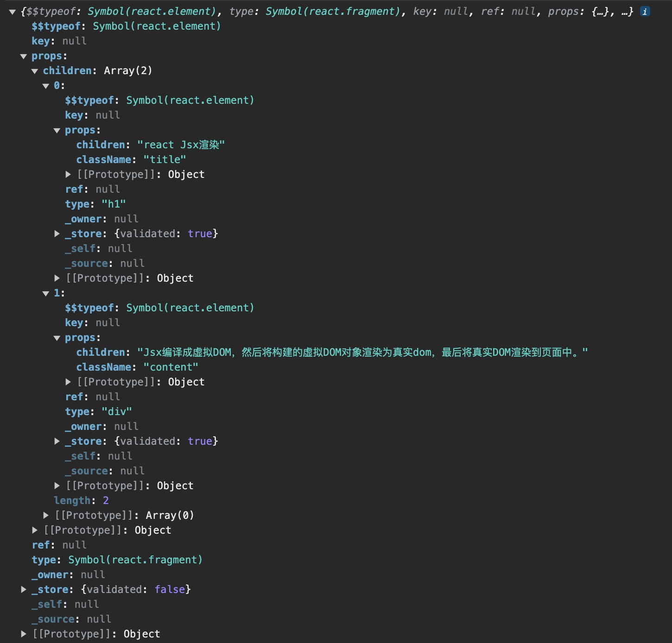Expand _store: {validated: false}
672x643 pixels.
(x=24, y=589)
